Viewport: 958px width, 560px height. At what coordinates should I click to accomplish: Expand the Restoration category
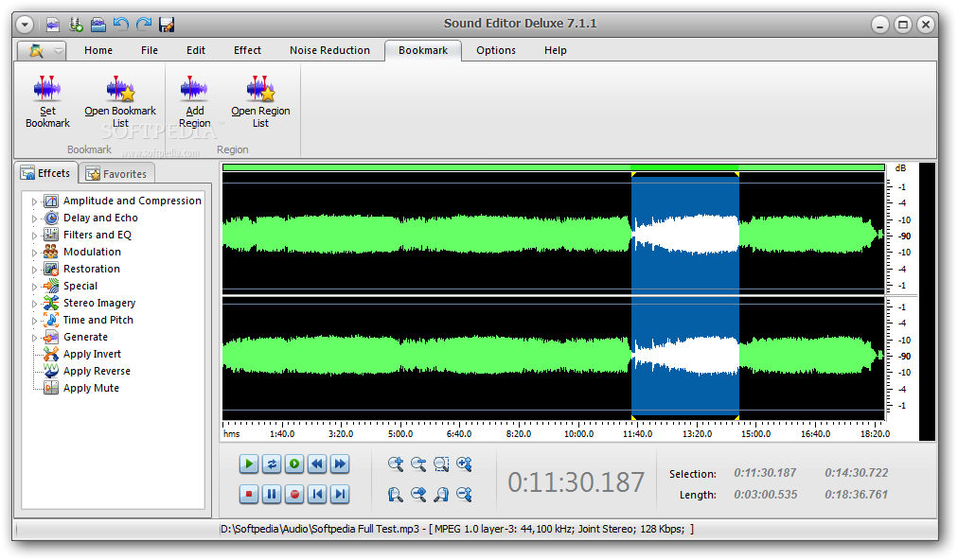pos(34,270)
